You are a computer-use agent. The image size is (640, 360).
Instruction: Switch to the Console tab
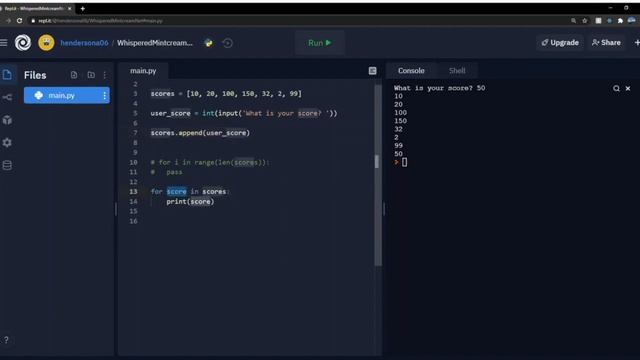[x=411, y=71]
